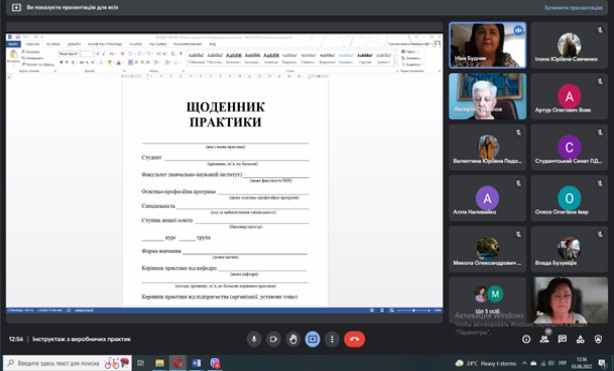Switch to the РАЗМЕТКА СТРАНИЦЫ tab
The width and height of the screenshot is (614, 371).
click(x=105, y=44)
